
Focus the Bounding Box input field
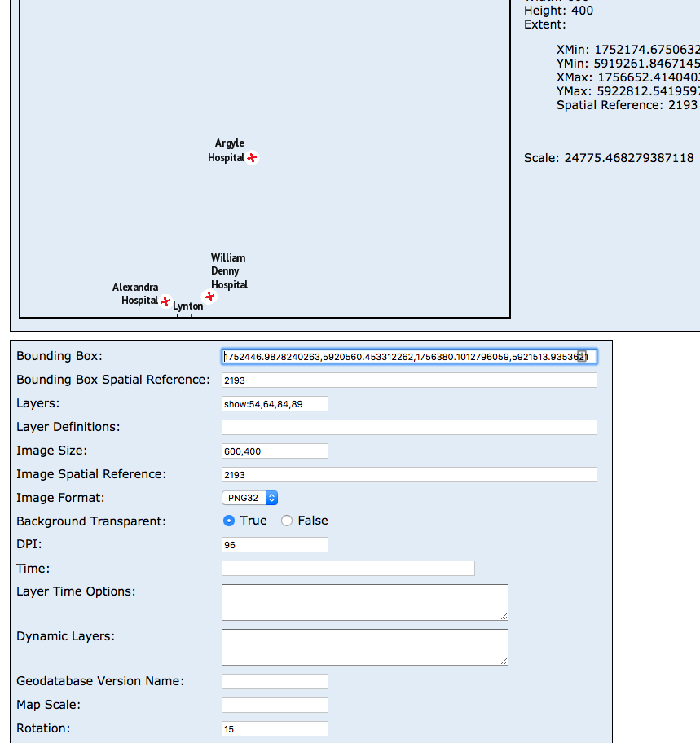(409, 356)
